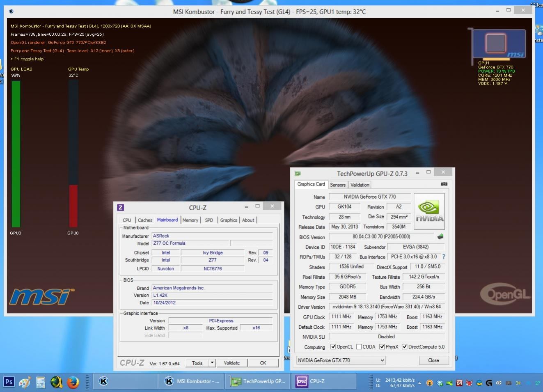This screenshot has height=392, width=543.
Task: Open Calculator taskbar icon
Action: pyautogui.click(x=41, y=382)
